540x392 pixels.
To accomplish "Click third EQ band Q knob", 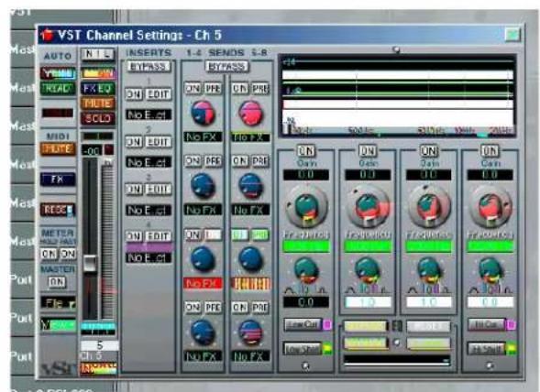I will [x=429, y=271].
